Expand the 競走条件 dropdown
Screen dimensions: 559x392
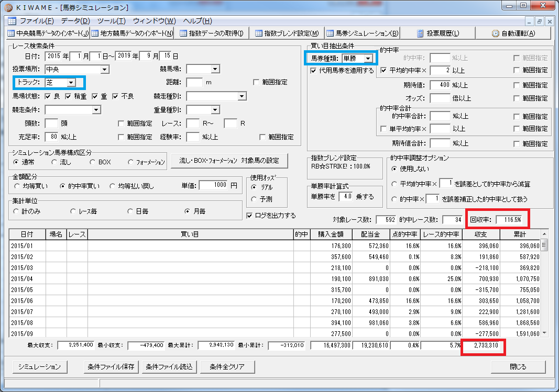(x=96, y=110)
